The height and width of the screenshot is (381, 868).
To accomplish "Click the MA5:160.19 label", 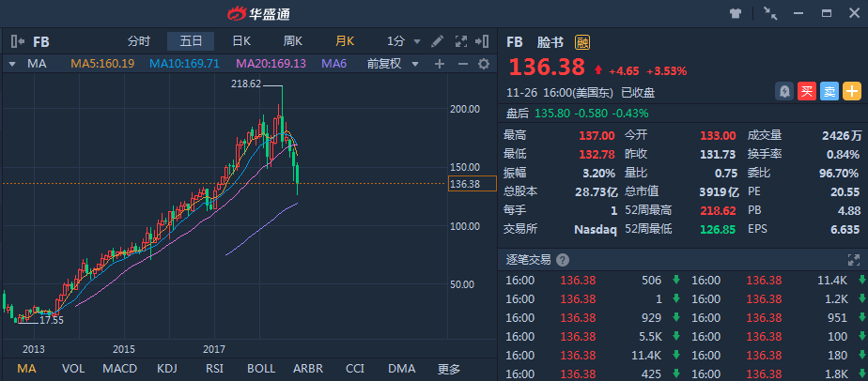I will [x=102, y=64].
